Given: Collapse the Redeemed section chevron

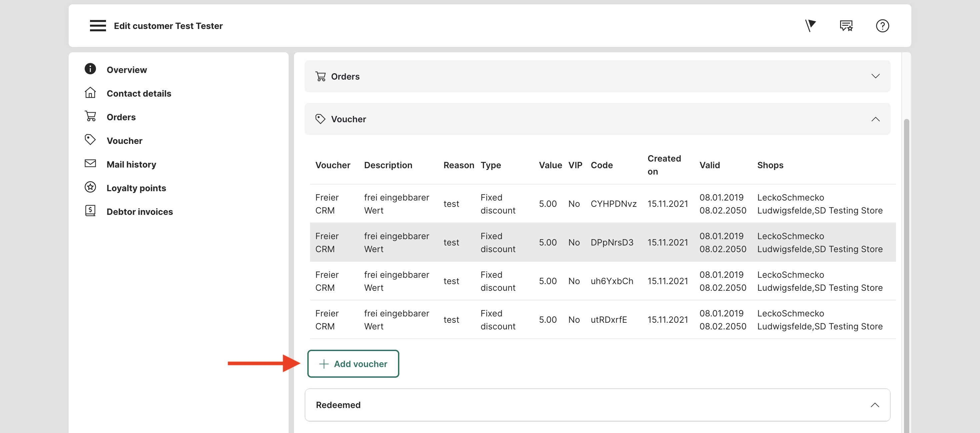Looking at the screenshot, I should (874, 405).
